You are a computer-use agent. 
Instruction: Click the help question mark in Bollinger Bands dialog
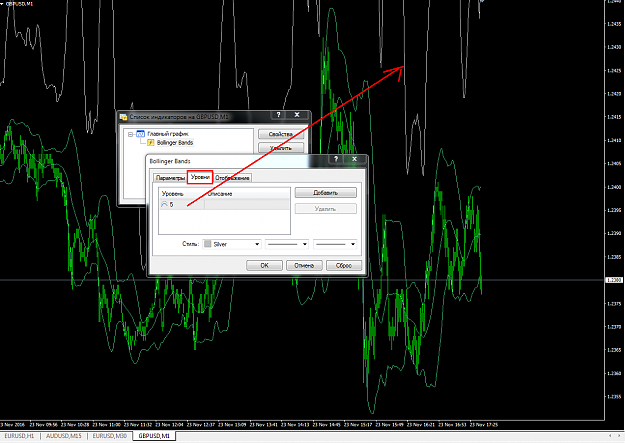pos(336,159)
